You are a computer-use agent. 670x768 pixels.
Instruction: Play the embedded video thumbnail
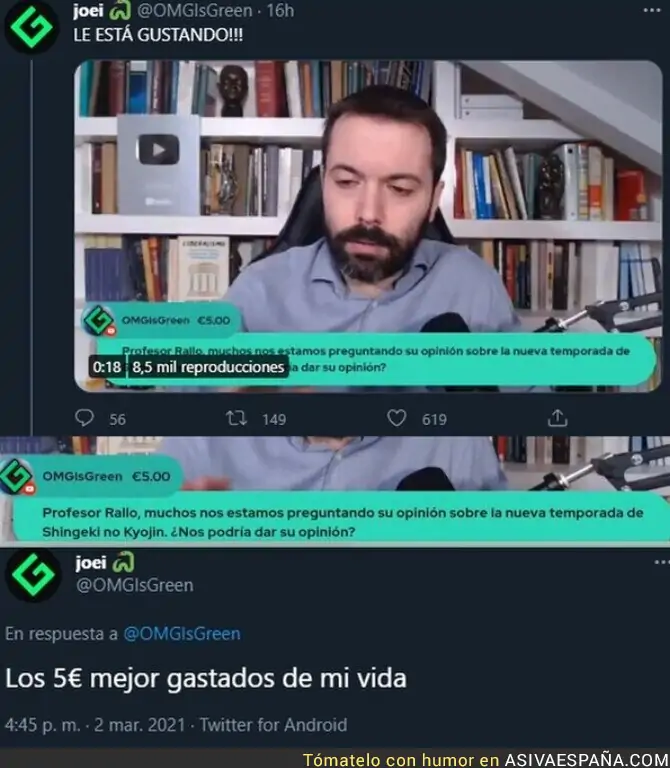pyautogui.click(x=368, y=226)
